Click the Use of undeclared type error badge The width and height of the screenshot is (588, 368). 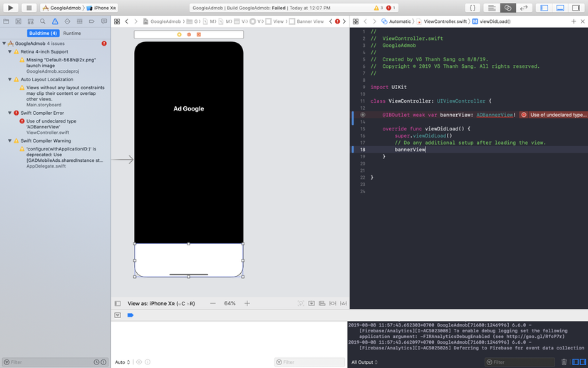pos(554,115)
